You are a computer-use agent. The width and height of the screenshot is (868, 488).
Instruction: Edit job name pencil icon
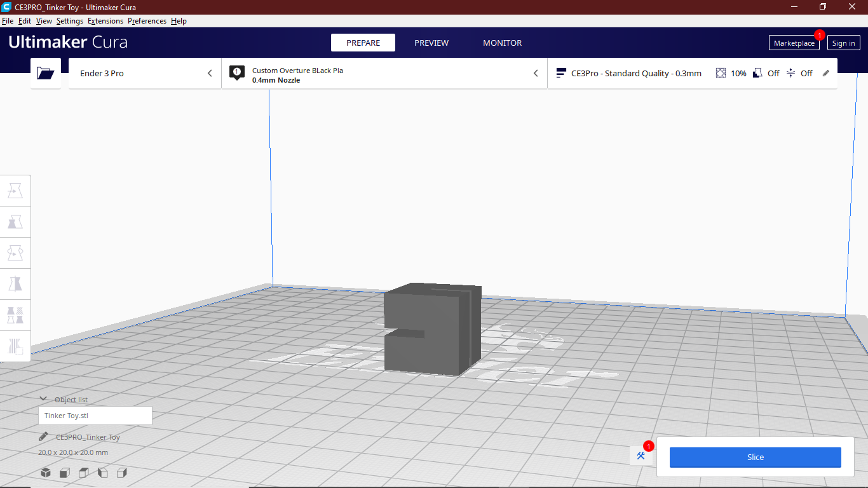[43, 437]
